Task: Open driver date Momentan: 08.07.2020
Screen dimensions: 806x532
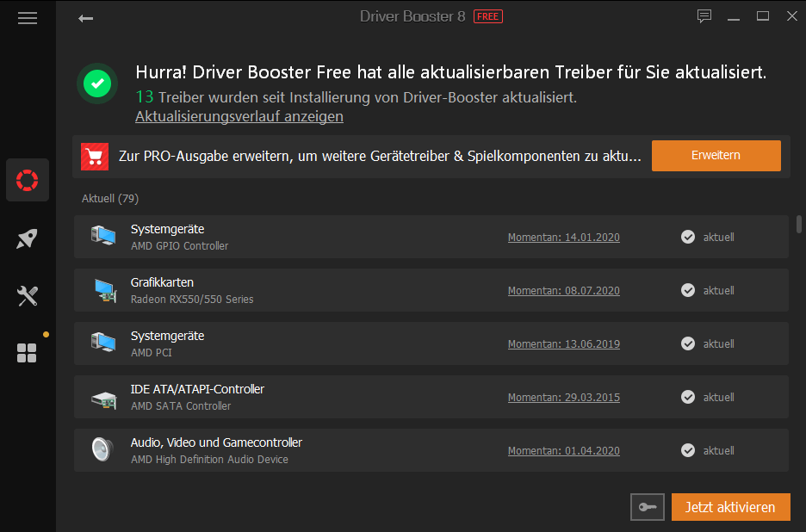Action: click(564, 291)
